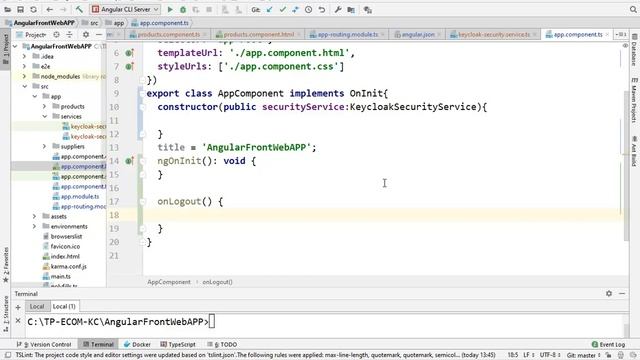Image resolution: width=640 pixels, height=360 pixels.
Task: Expand the .idea folder
Action: coord(24,56)
